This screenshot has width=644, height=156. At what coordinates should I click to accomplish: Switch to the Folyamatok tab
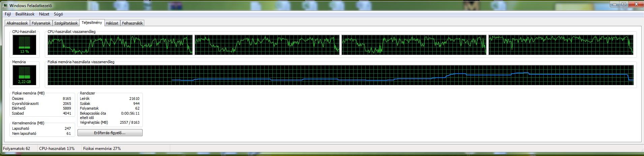(x=41, y=23)
